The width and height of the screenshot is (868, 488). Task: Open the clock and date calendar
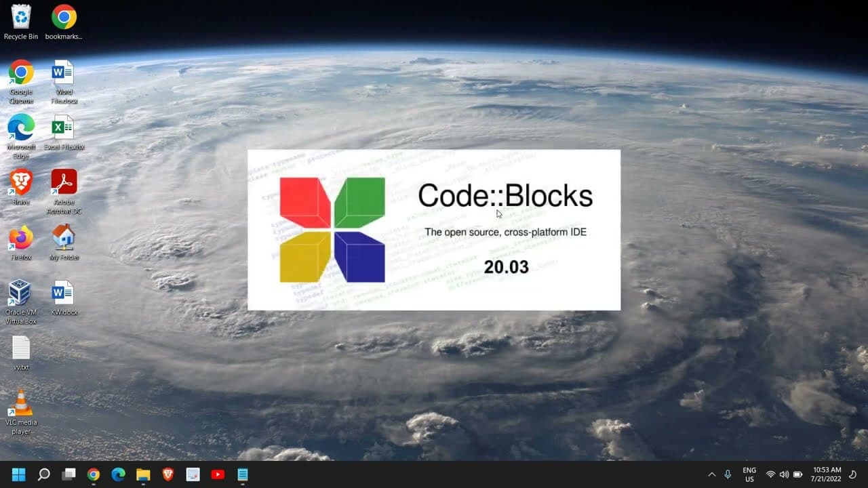pos(826,474)
